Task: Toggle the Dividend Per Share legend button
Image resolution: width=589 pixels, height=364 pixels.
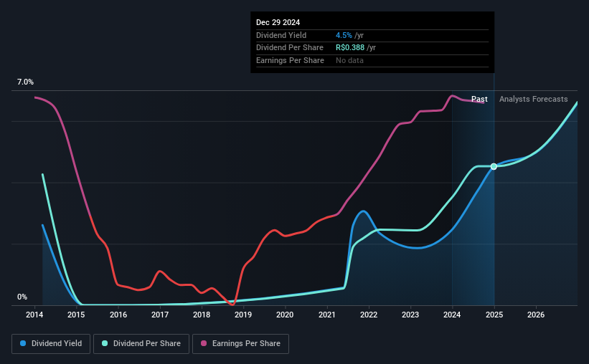Action: click(x=141, y=344)
